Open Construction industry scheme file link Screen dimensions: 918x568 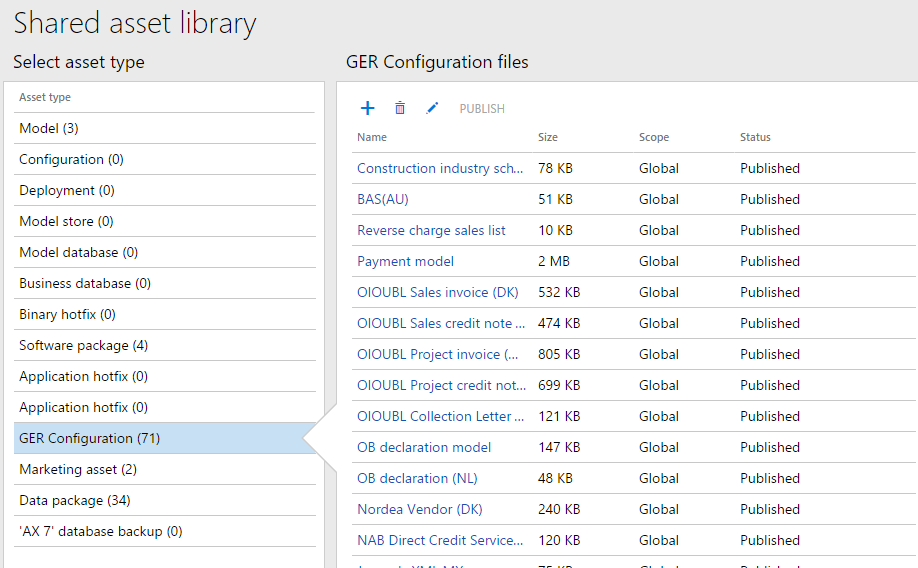click(440, 168)
